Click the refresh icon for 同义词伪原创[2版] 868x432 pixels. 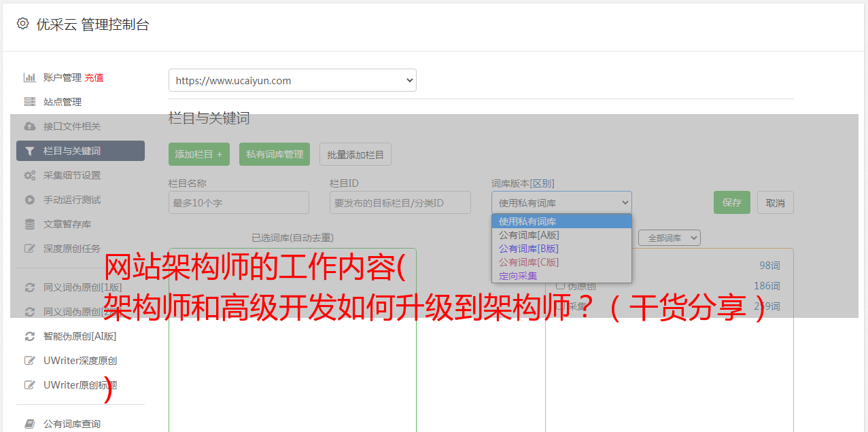pyautogui.click(x=29, y=312)
